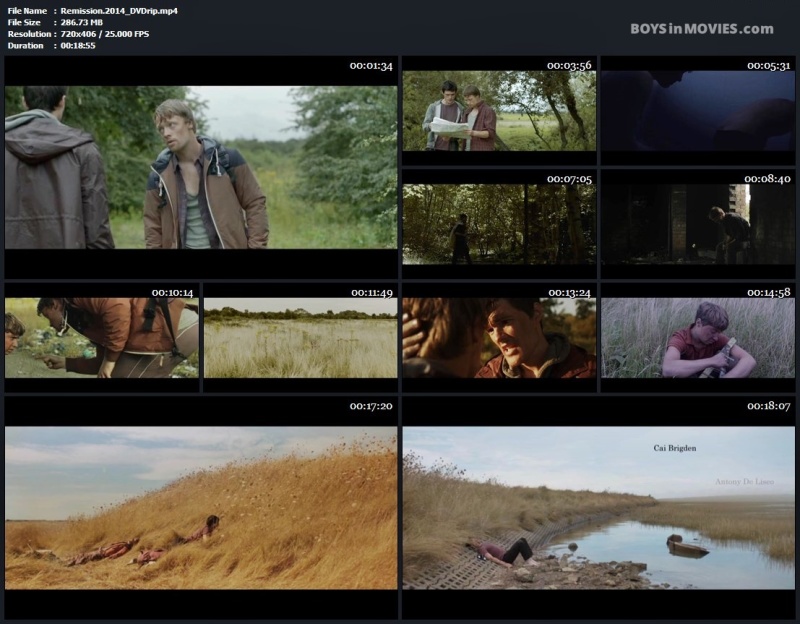Select the dark blue frame at 00:05:31
The image size is (800, 624).
(x=697, y=111)
